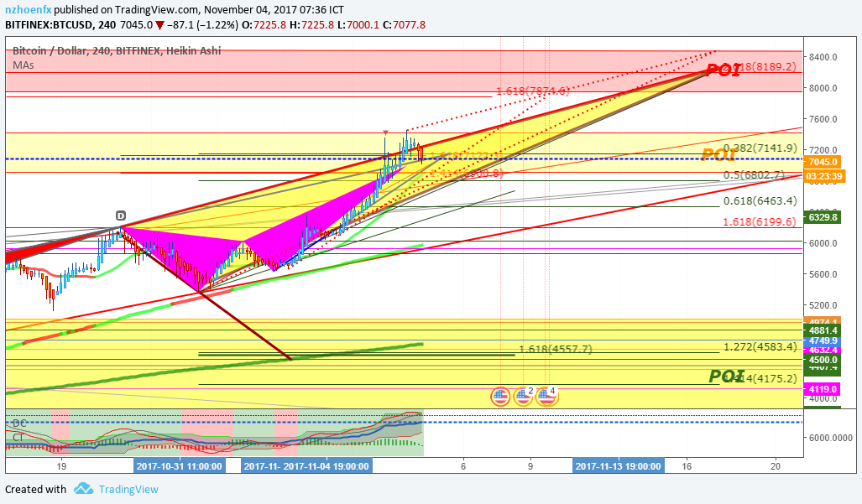Click the 1.272(4583.4) Fibonacci label
Viewport: 862px width, 504px height.
(x=760, y=347)
